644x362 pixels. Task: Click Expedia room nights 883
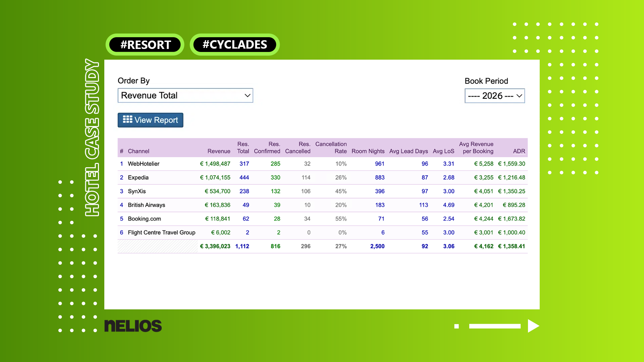click(x=380, y=178)
